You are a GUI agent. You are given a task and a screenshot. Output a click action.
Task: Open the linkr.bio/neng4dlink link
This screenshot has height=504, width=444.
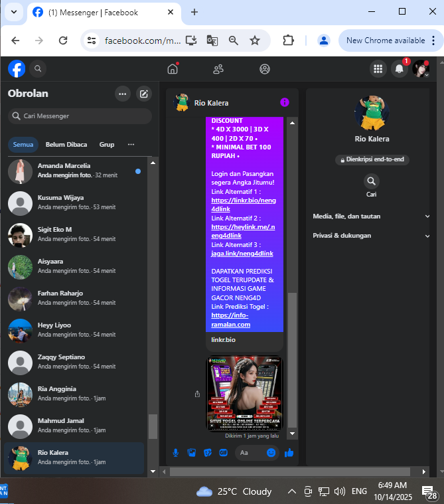point(243,205)
